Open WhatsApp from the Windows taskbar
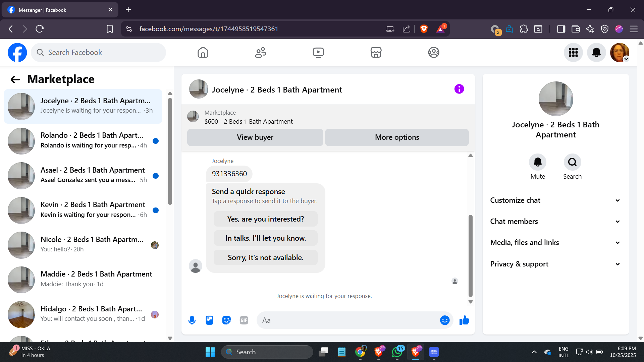 tap(397, 352)
